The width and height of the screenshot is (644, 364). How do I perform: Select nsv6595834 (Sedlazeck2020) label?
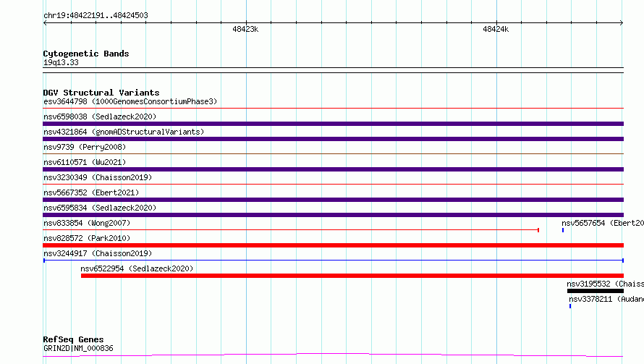pos(100,208)
